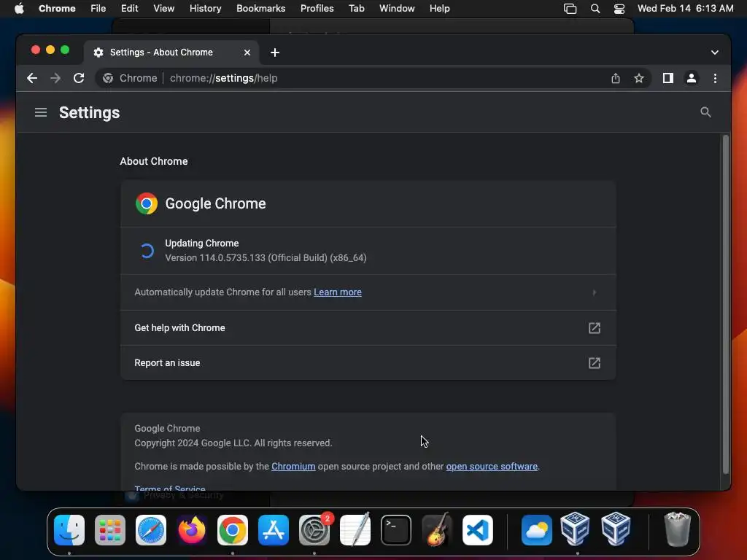Image resolution: width=747 pixels, height=560 pixels.
Task: Open the Edit menu
Action: (129, 9)
